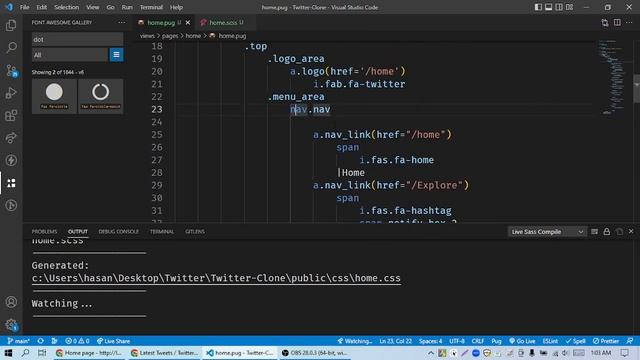Image resolution: width=640 pixels, height=360 pixels.
Task: Click the ESLint status bar item
Action: (x=550, y=341)
